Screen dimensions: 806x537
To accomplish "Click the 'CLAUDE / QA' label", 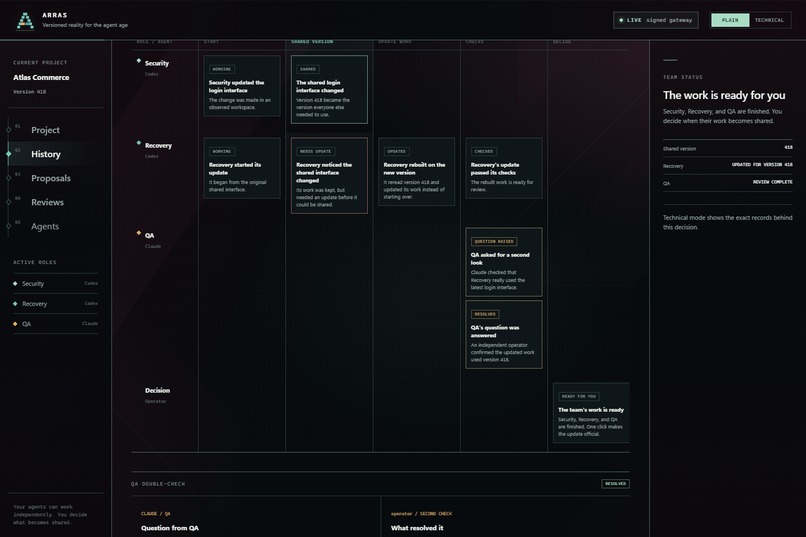I will (156, 513).
